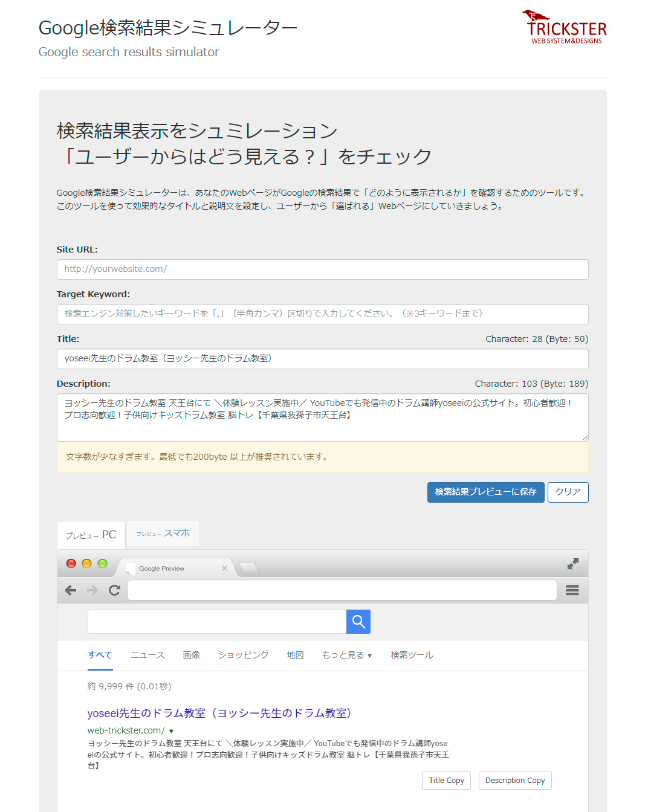
Task: Focus the Target Keyword input field
Action: click(323, 314)
